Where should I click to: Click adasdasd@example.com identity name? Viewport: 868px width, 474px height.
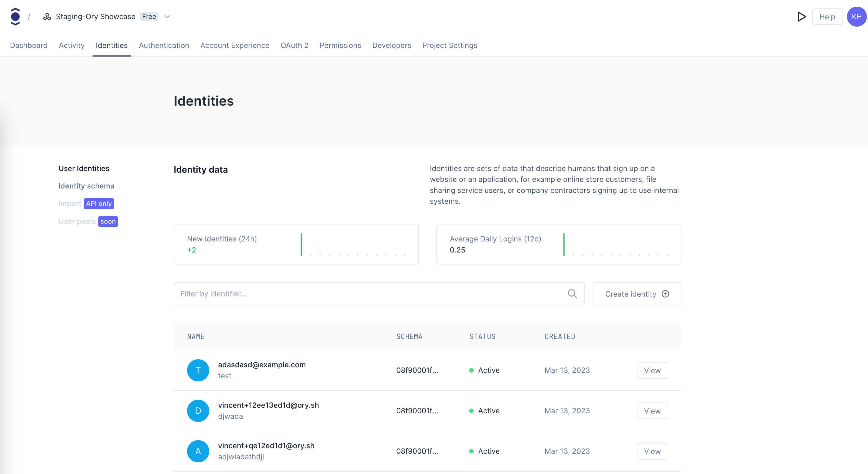click(262, 365)
